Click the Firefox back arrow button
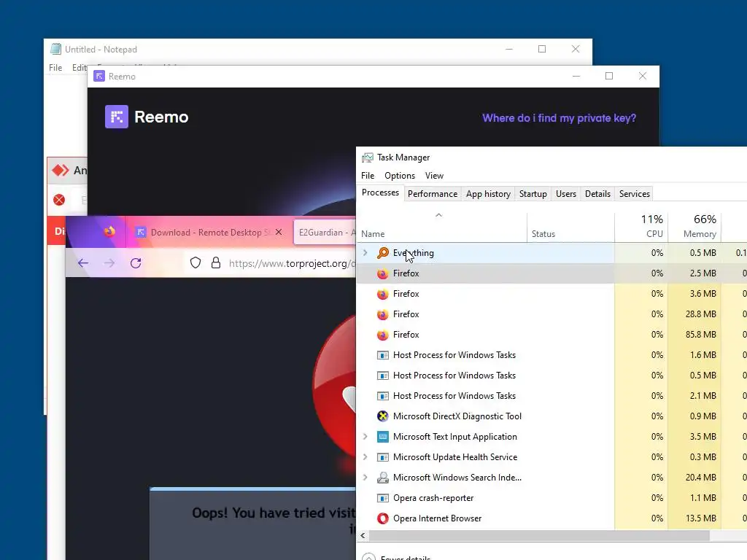 click(x=83, y=262)
